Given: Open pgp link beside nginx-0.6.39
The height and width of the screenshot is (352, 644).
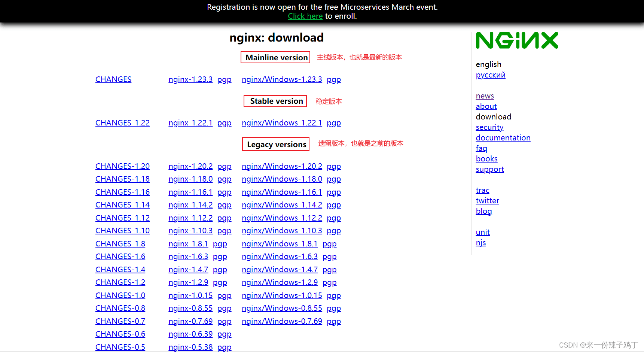Looking at the screenshot, I should click(x=224, y=334).
